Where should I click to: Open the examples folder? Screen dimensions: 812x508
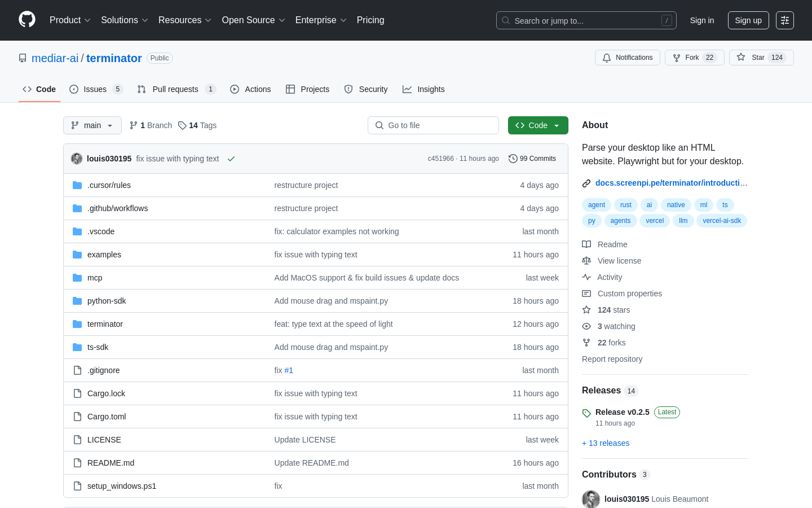click(104, 255)
